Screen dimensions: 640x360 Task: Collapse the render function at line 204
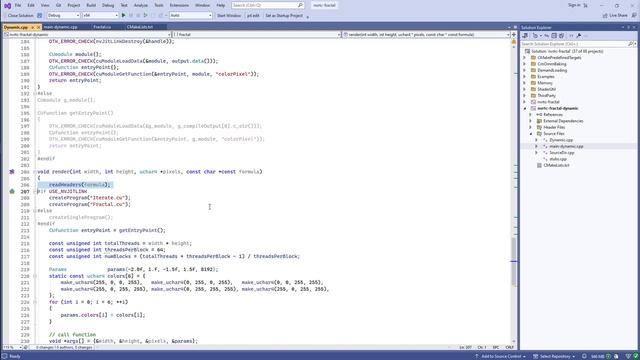click(x=35, y=172)
